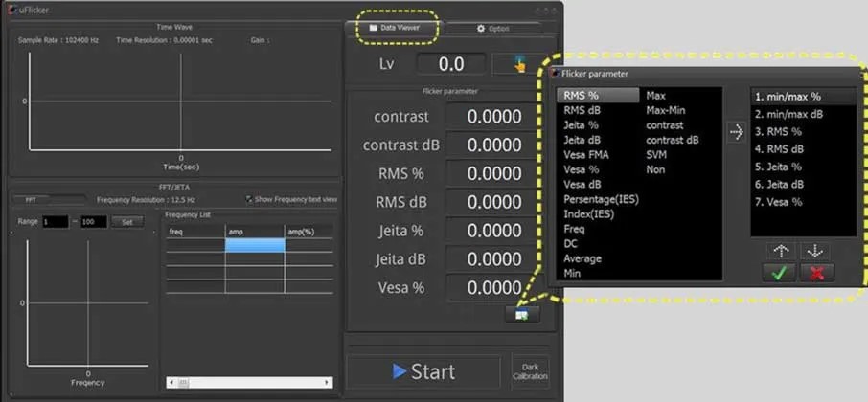
Task: Open the Option tab
Action: click(x=493, y=29)
